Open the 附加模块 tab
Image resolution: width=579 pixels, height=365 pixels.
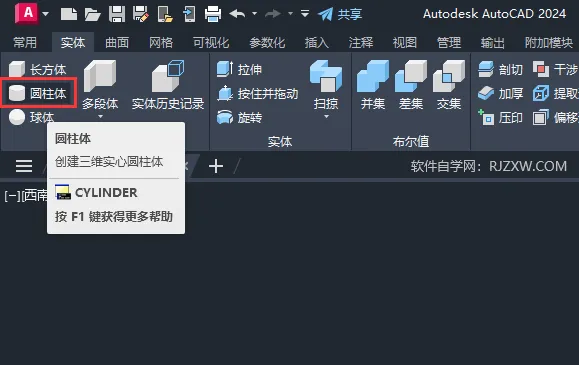[x=549, y=42]
